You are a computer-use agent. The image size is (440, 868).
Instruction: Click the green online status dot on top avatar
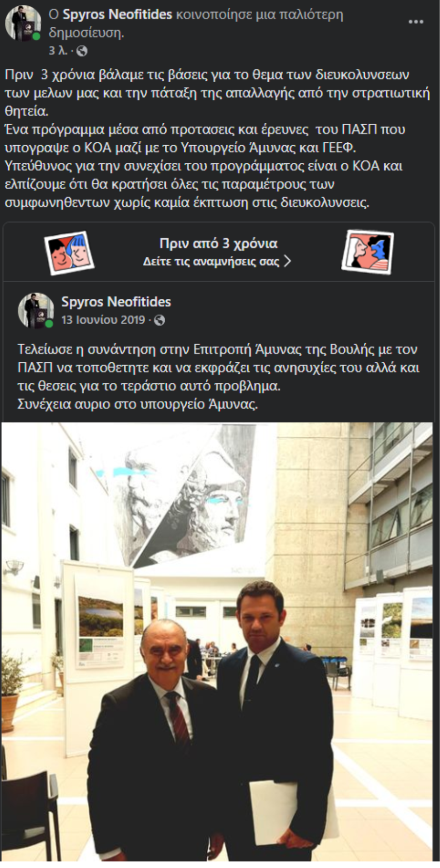point(37,37)
